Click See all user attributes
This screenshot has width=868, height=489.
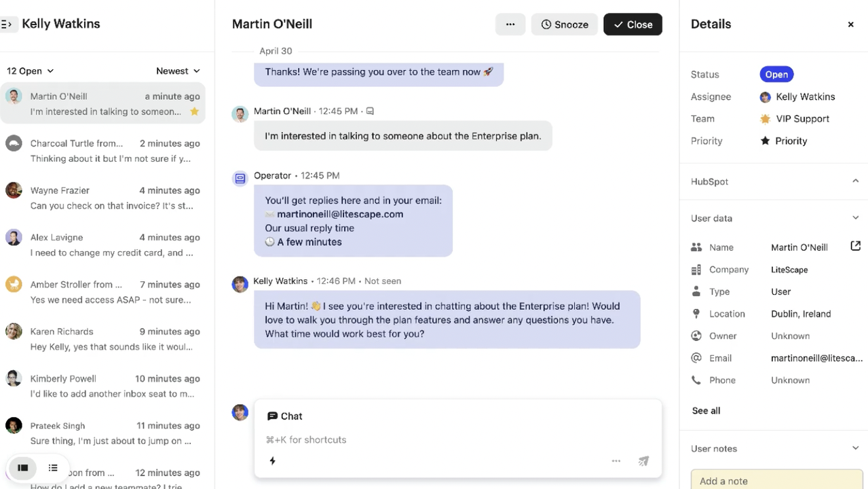point(706,410)
